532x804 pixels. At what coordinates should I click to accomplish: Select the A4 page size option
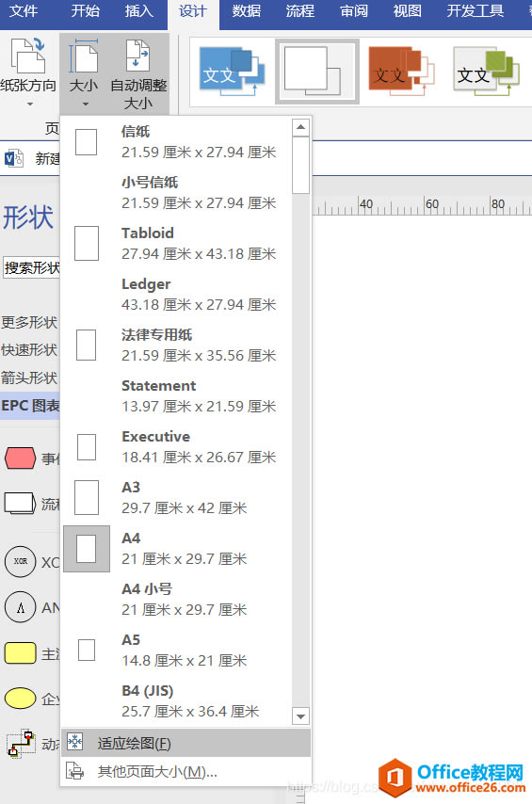pos(185,549)
